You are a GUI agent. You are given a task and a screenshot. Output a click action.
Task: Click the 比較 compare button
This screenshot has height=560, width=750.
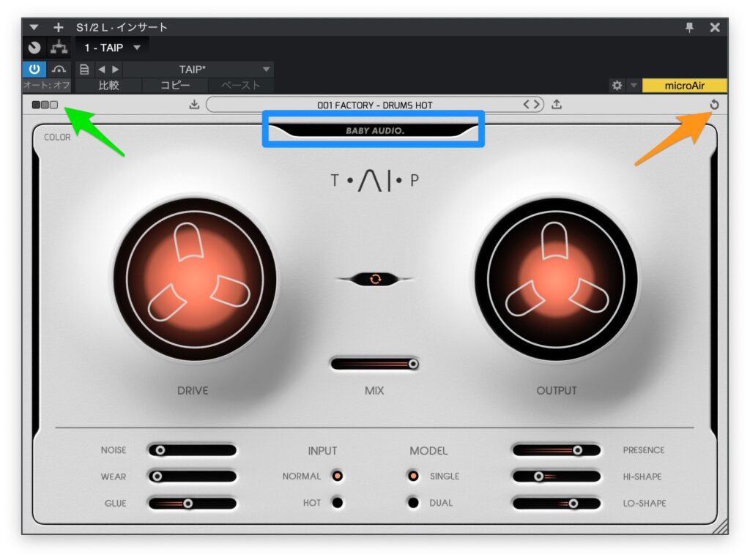108,86
